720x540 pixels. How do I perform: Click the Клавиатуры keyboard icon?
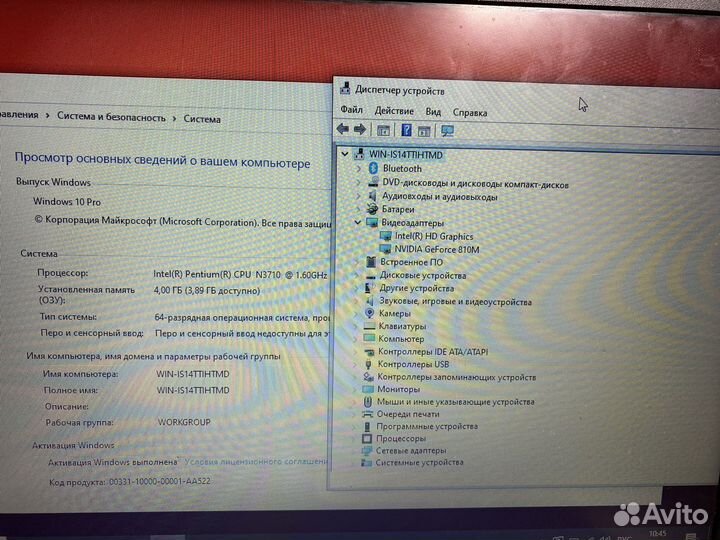[369, 326]
